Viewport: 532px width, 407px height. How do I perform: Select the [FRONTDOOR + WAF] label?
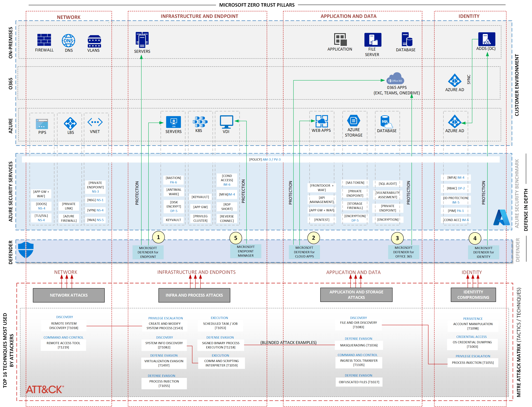pyautogui.click(x=322, y=188)
